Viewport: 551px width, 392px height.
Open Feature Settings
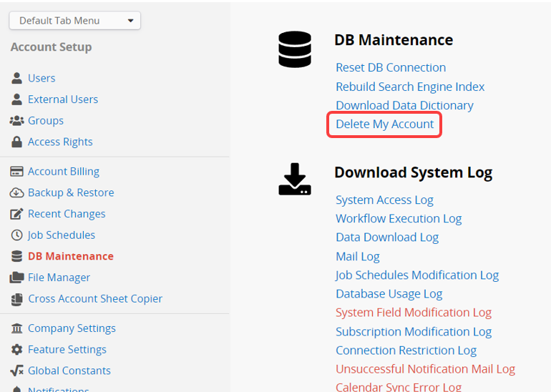[x=67, y=350]
